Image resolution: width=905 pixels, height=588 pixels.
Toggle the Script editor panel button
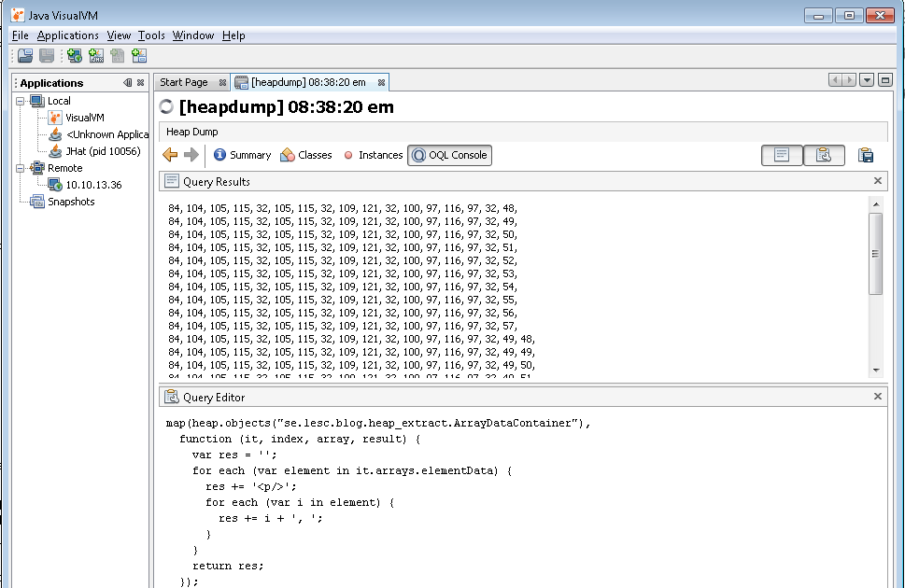(x=782, y=155)
